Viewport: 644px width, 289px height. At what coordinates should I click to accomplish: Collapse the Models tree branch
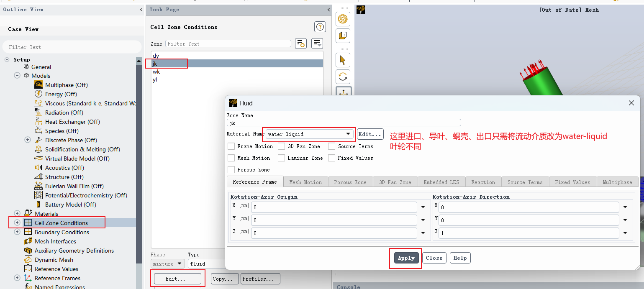tap(17, 76)
